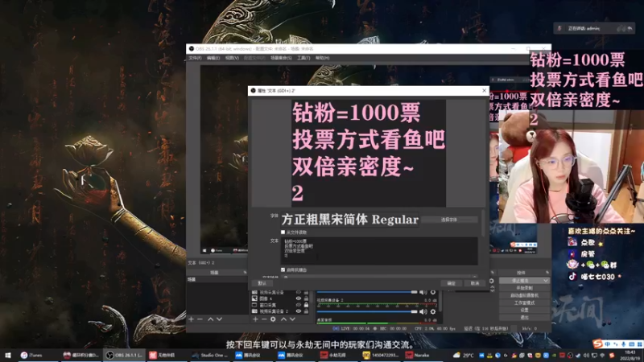Click the 默认 defaults button

click(x=262, y=283)
